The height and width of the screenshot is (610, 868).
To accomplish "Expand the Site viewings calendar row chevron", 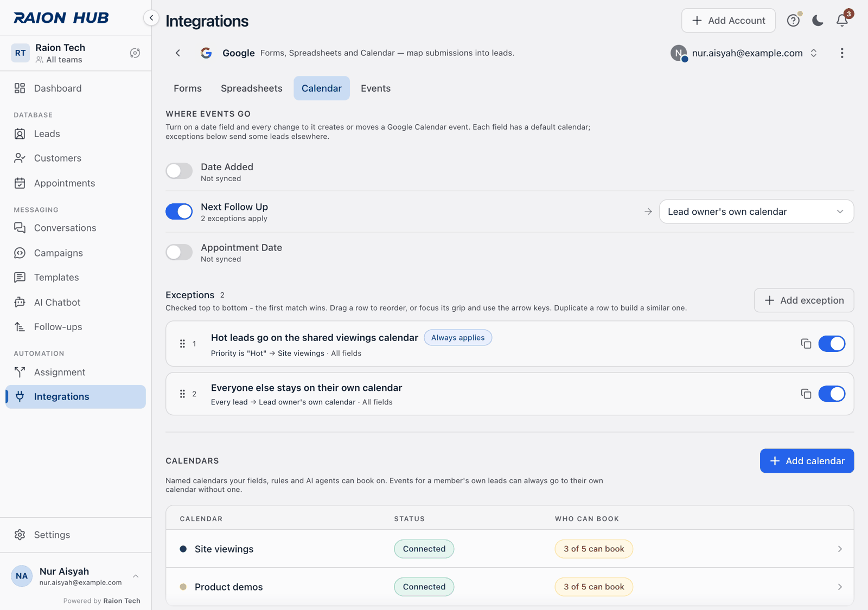I will [840, 549].
